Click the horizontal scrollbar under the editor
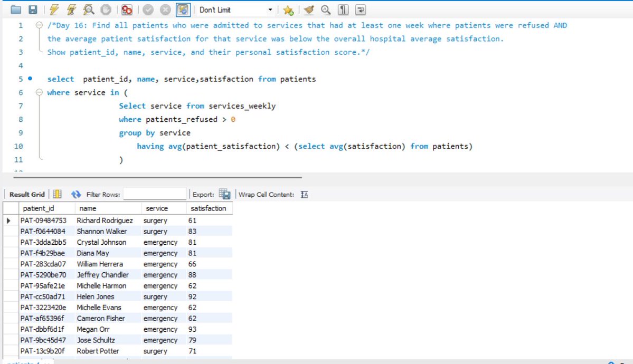The width and height of the screenshot is (633, 364). tap(157, 177)
